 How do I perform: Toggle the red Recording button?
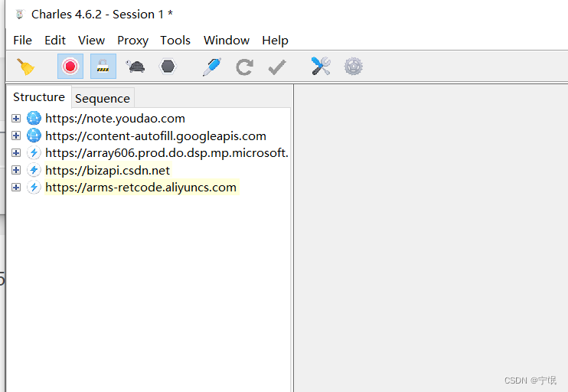(x=70, y=67)
